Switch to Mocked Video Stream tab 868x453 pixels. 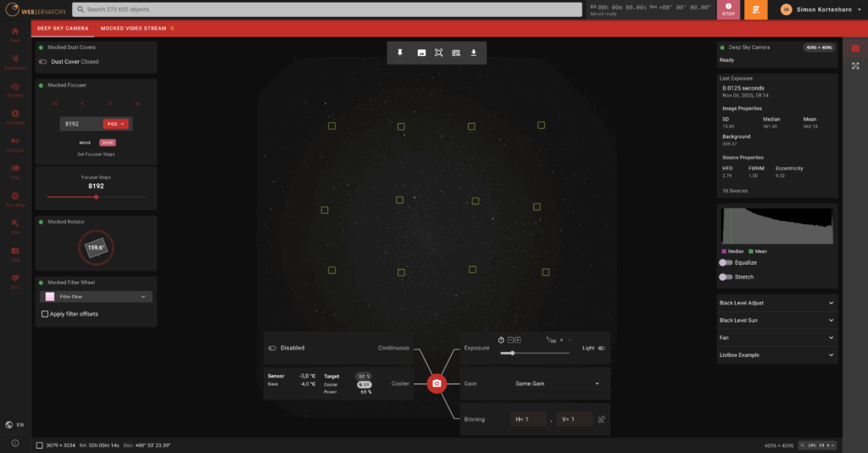(x=136, y=28)
